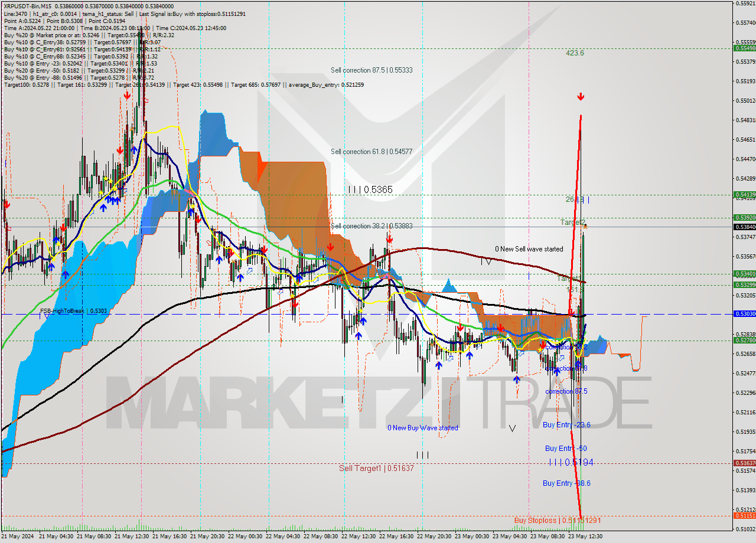Click the 'Point A:0.5224' info line
The image size is (756, 543).
pyautogui.click(x=65, y=21)
